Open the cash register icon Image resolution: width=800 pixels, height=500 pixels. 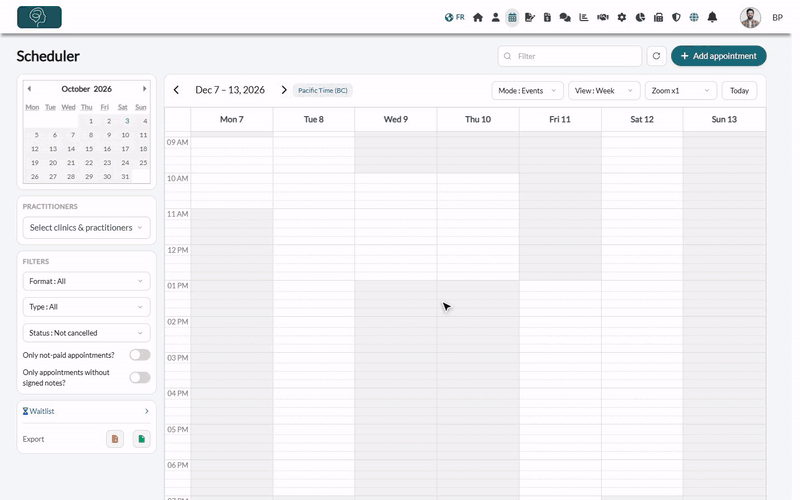point(658,17)
